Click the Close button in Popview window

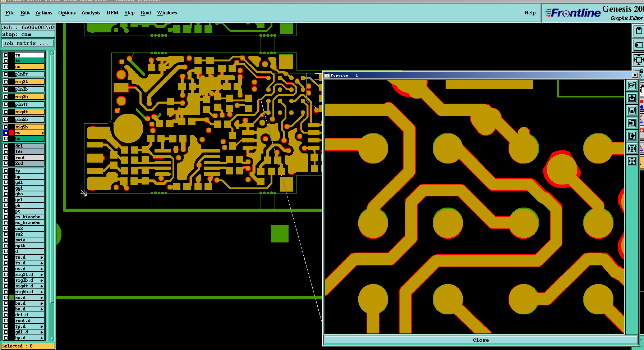pos(481,340)
